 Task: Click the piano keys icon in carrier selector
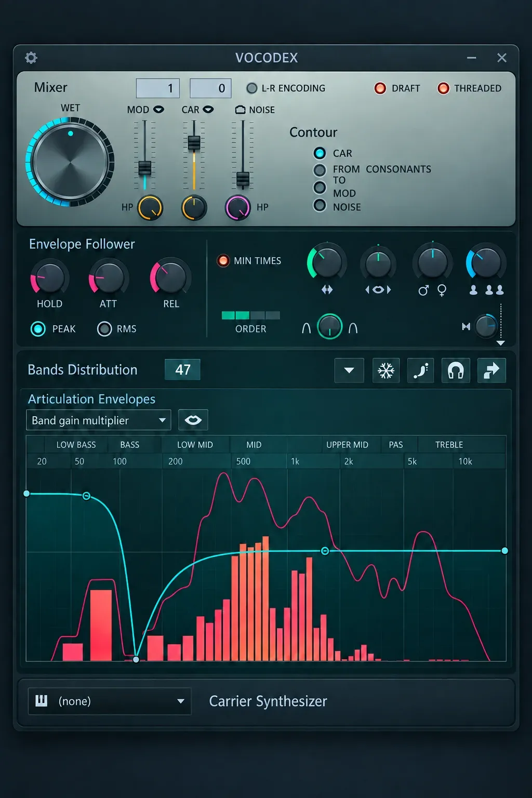42,701
